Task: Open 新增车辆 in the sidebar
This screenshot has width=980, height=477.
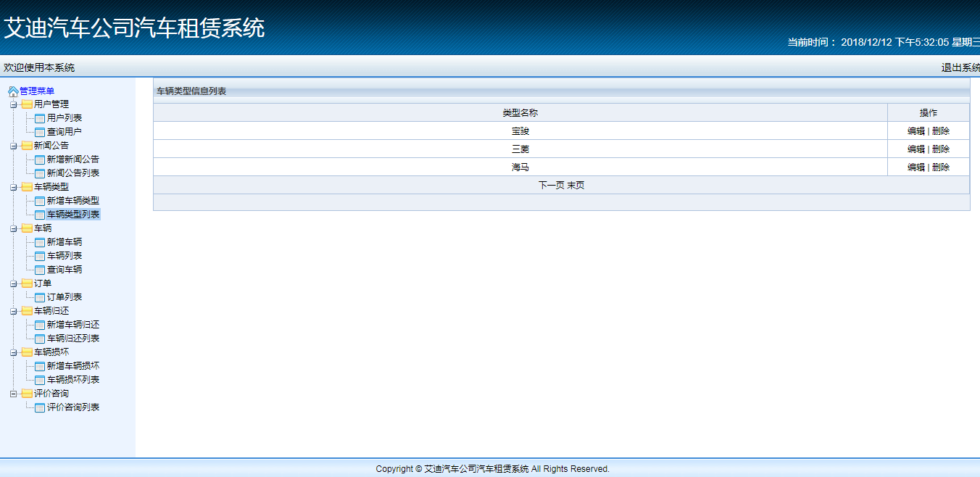Action: pyautogui.click(x=65, y=242)
